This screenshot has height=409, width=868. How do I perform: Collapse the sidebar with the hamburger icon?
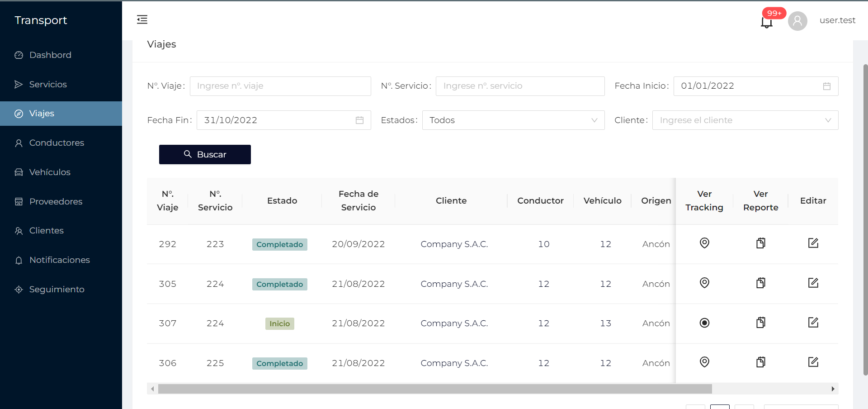(142, 19)
